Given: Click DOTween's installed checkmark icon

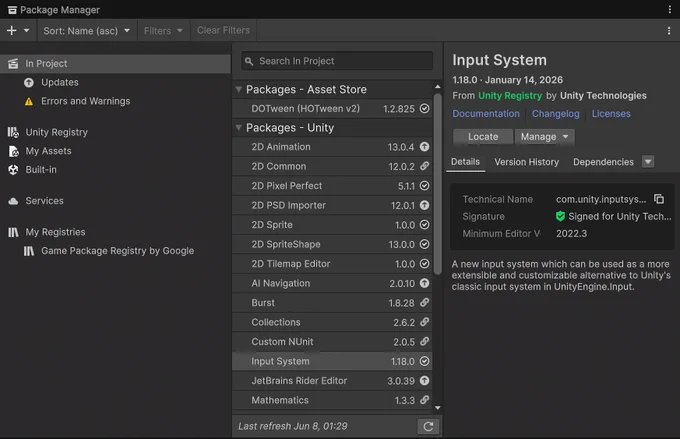Looking at the screenshot, I should pyautogui.click(x=425, y=108).
